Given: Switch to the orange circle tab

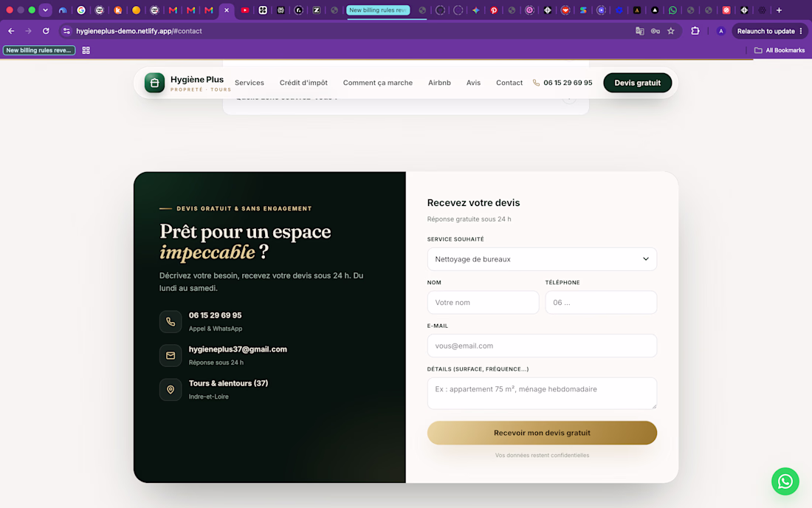Looking at the screenshot, I should [x=137, y=10].
